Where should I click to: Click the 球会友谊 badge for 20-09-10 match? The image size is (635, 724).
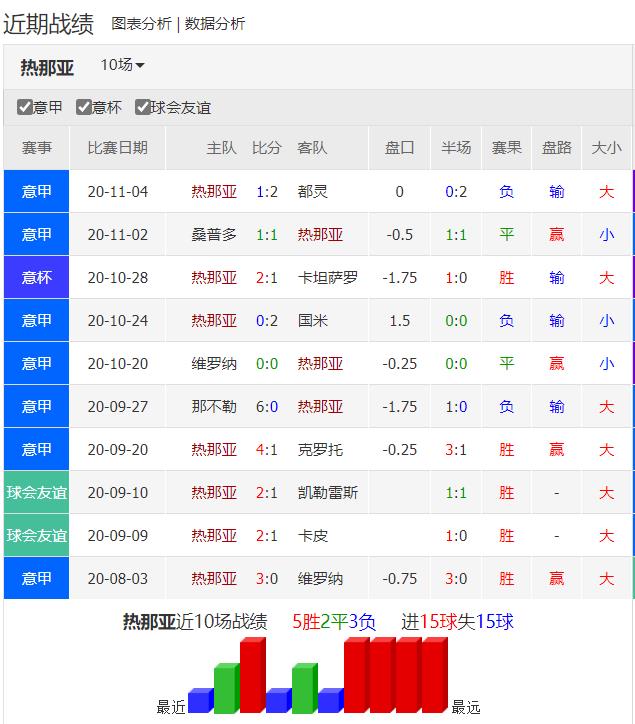[37, 493]
